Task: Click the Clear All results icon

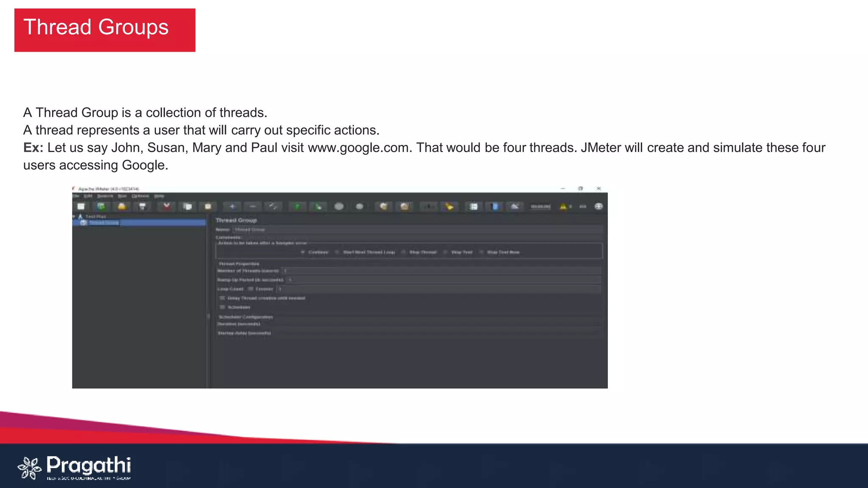Action: coord(404,206)
